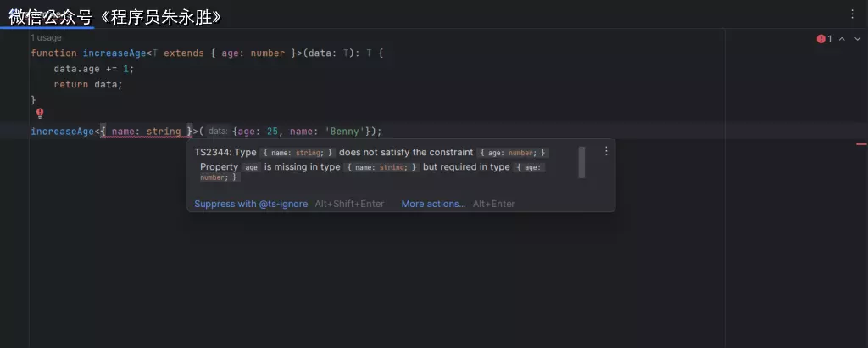Viewport: 868px width, 348px height.
Task: Click the underlined '{ name: string }' type argument
Action: [x=146, y=132]
